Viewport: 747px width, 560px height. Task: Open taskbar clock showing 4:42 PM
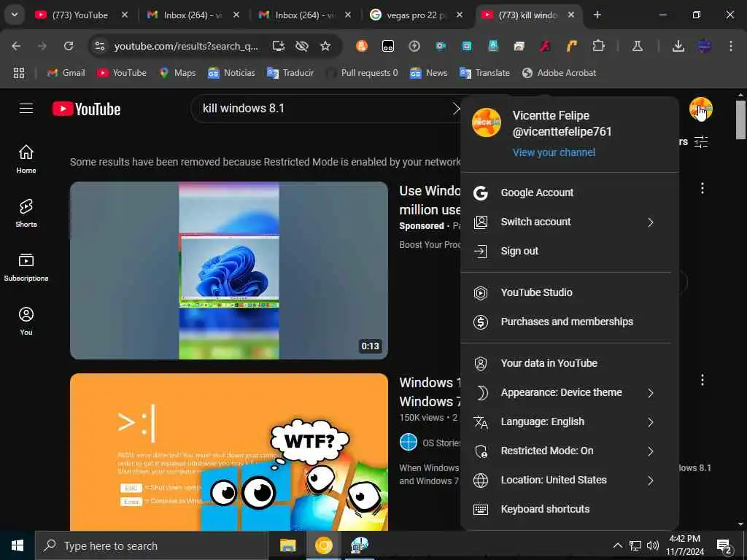click(684, 545)
